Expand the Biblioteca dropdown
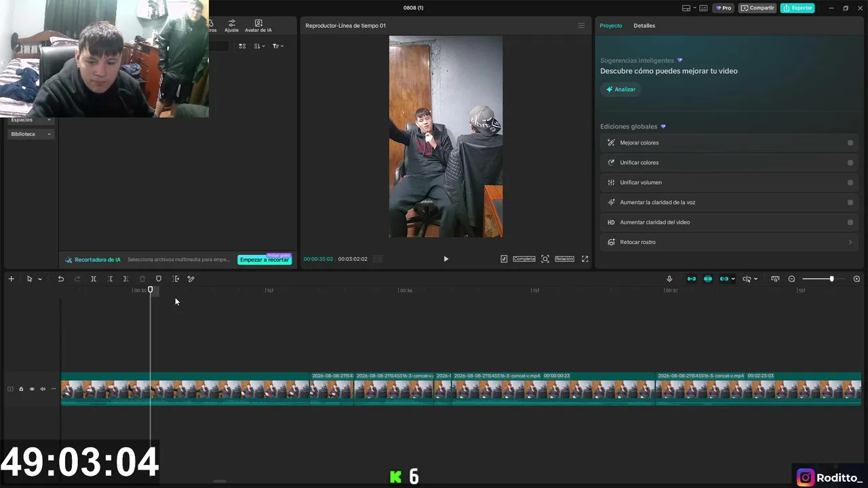This screenshot has width=868, height=488. tap(31, 134)
